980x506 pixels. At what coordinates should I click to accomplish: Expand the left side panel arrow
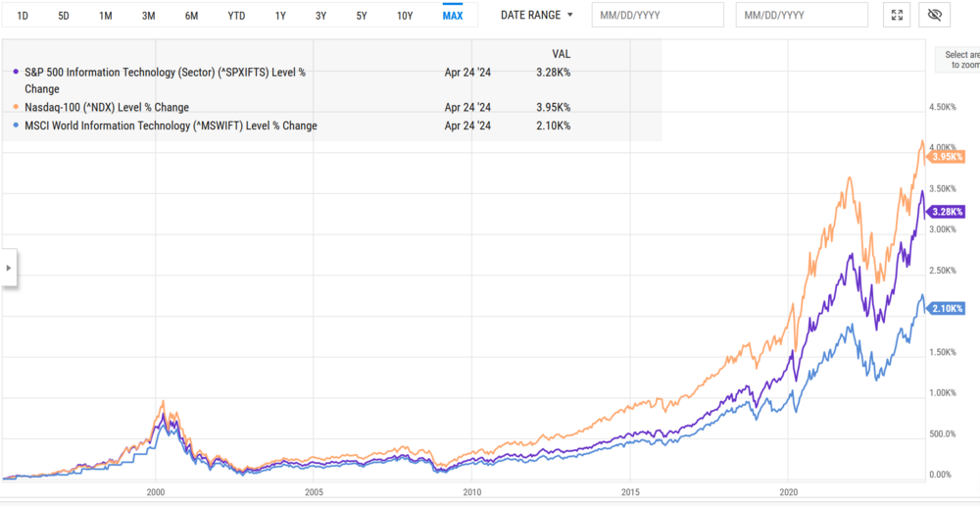(9, 268)
